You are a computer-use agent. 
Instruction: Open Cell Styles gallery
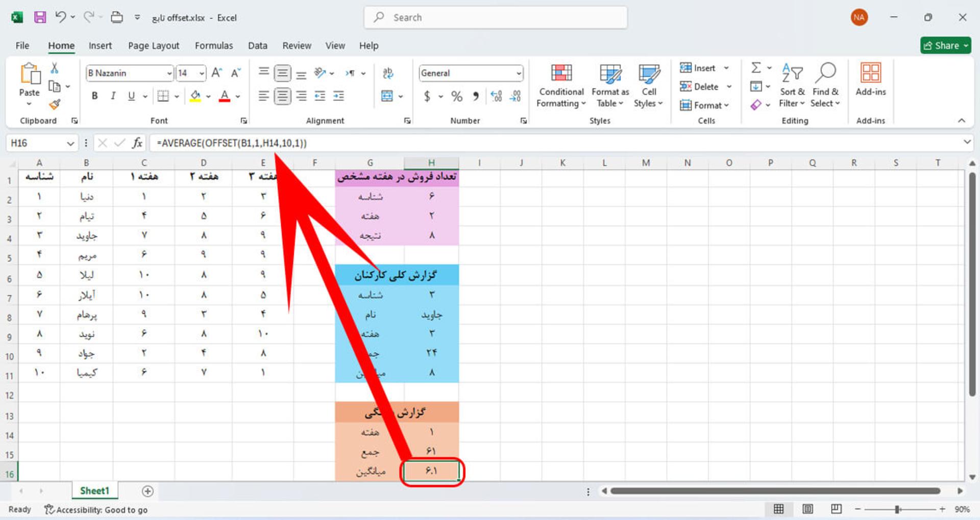click(649, 86)
